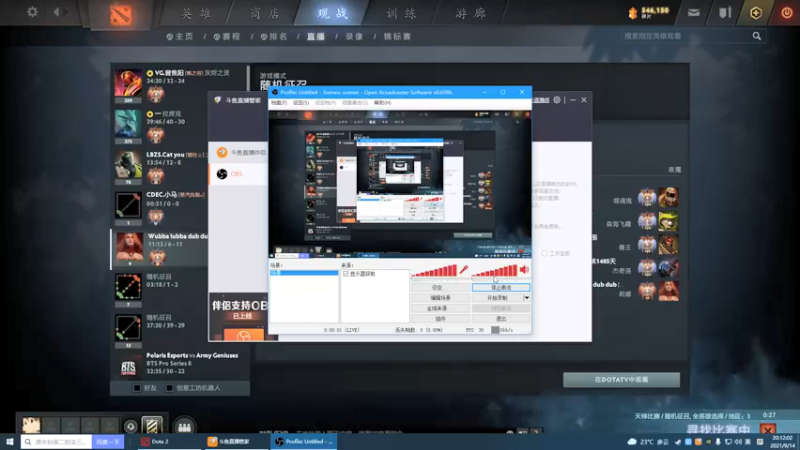
Task: Open the party group icon at bottom
Action: click(x=184, y=427)
